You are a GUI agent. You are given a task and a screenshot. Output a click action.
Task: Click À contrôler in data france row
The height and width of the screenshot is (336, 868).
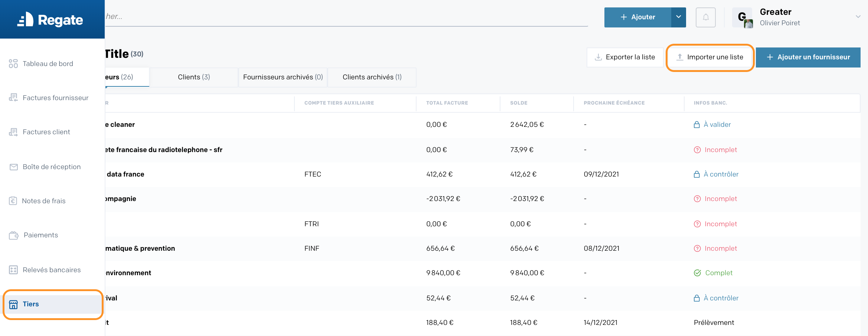point(721,174)
